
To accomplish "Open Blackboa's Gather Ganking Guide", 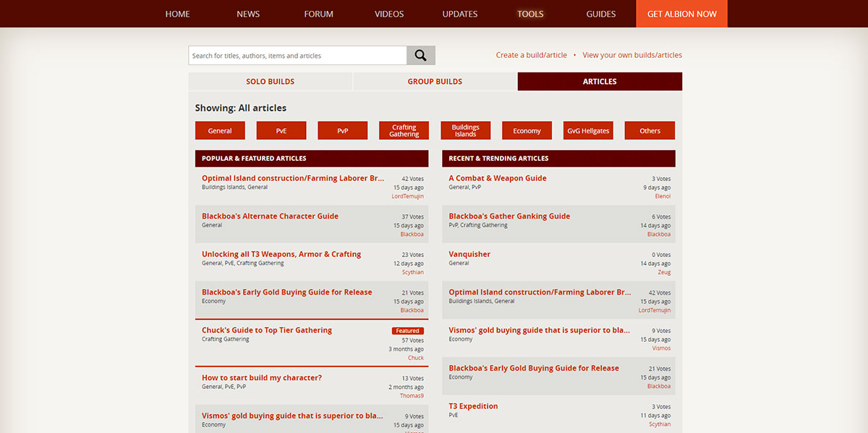I will (509, 216).
